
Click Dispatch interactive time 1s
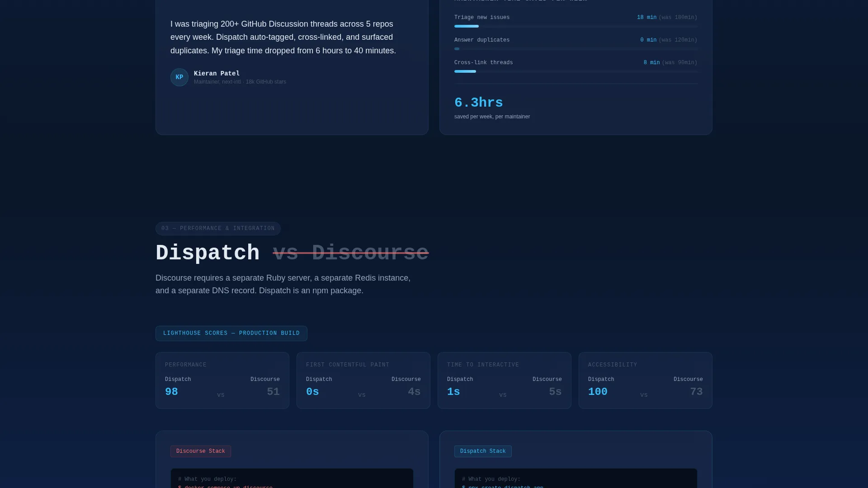click(x=453, y=392)
